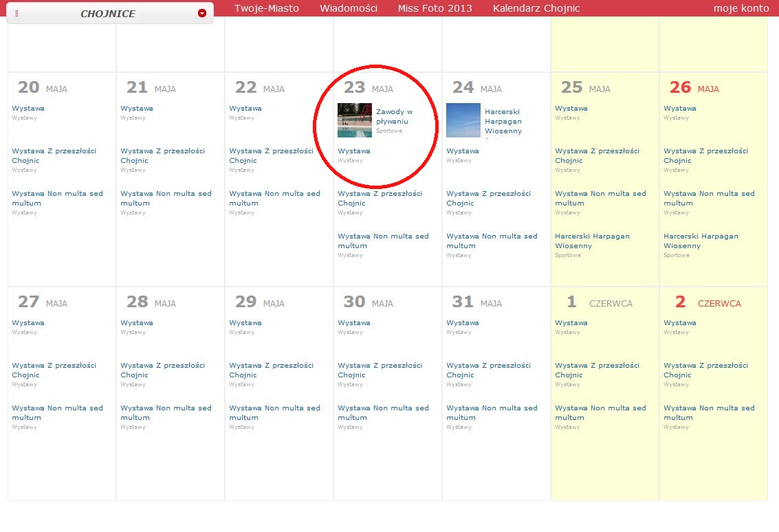The height and width of the screenshot is (532, 779).
Task: Open Wystawa Non multa sed multum on 30 Maja
Action: click(383, 413)
